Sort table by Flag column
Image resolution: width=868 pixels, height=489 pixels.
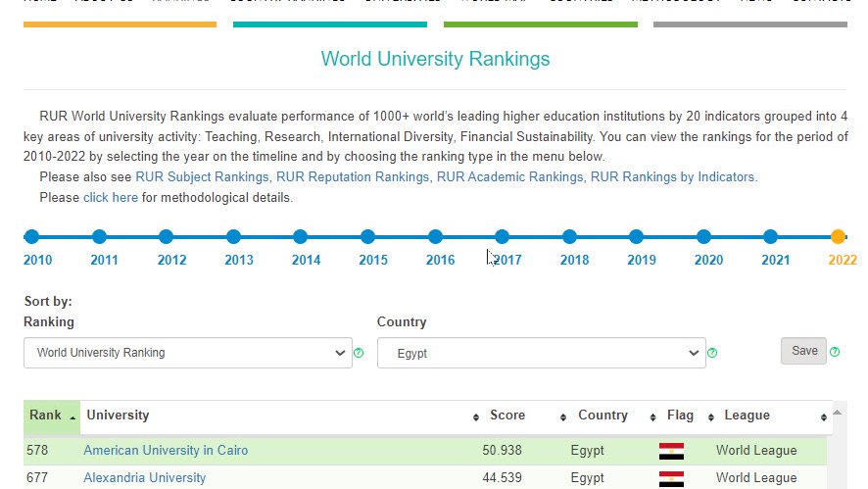pos(691,416)
